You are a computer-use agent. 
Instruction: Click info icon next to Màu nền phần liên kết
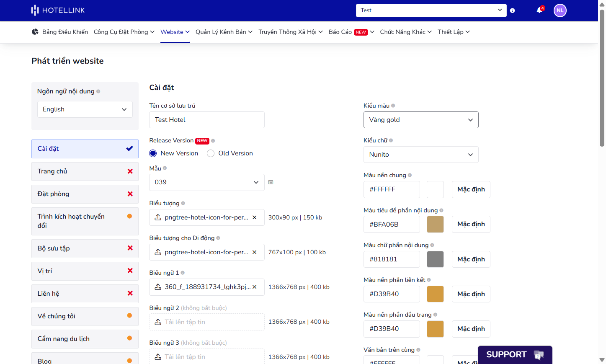click(x=429, y=280)
